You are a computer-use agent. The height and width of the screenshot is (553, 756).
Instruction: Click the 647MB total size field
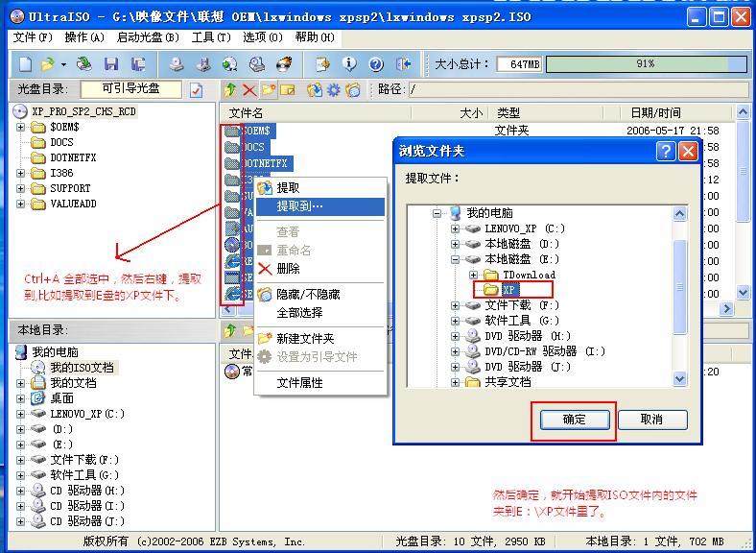pyautogui.click(x=520, y=63)
